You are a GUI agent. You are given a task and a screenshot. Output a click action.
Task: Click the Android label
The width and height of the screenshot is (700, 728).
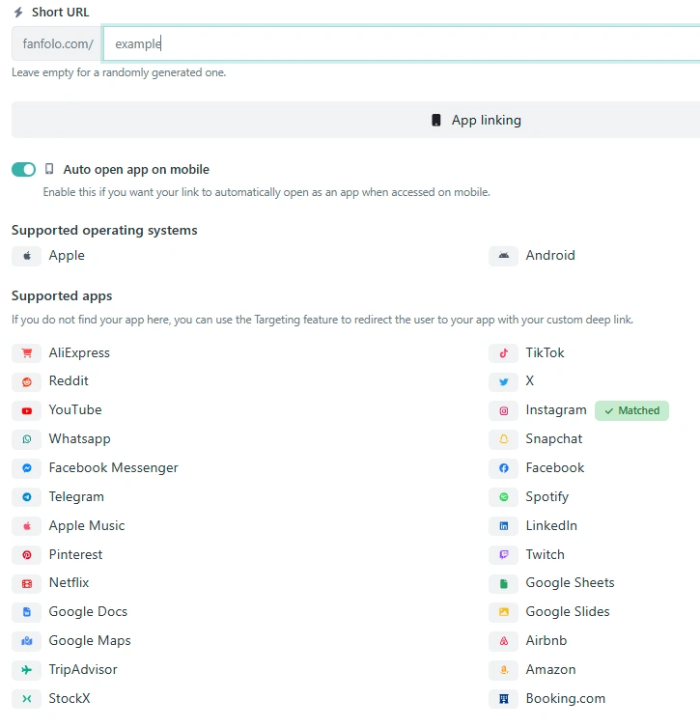click(x=550, y=255)
